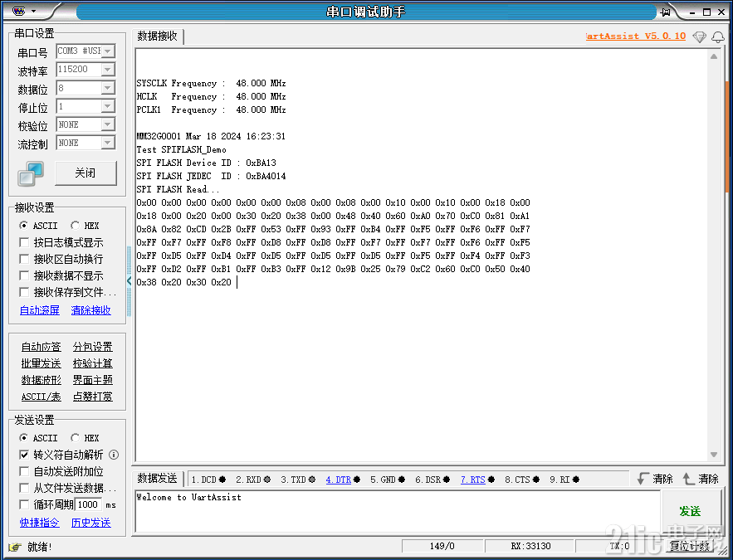Click the clear receive (清除接收) link

coord(91,310)
